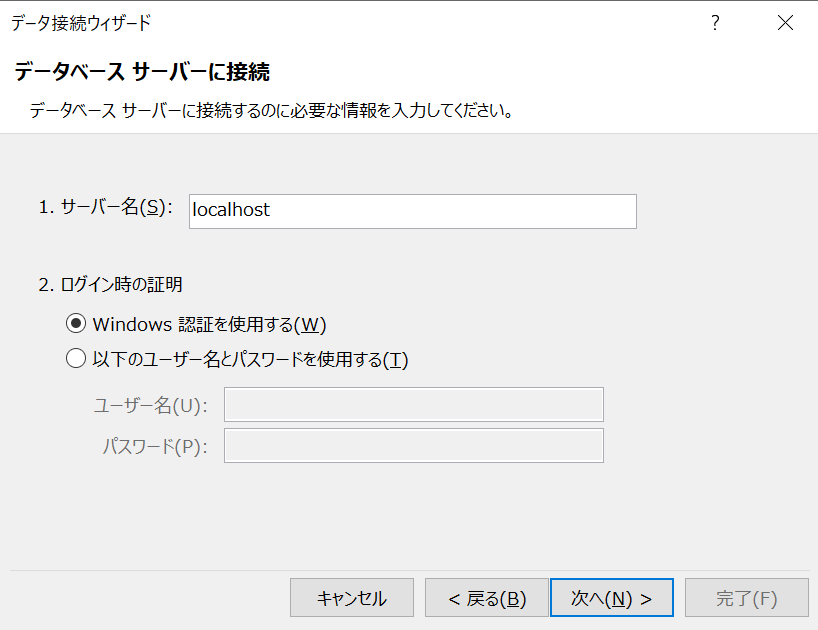
Task: Click the ユーザー名 input field
Action: pos(413,404)
